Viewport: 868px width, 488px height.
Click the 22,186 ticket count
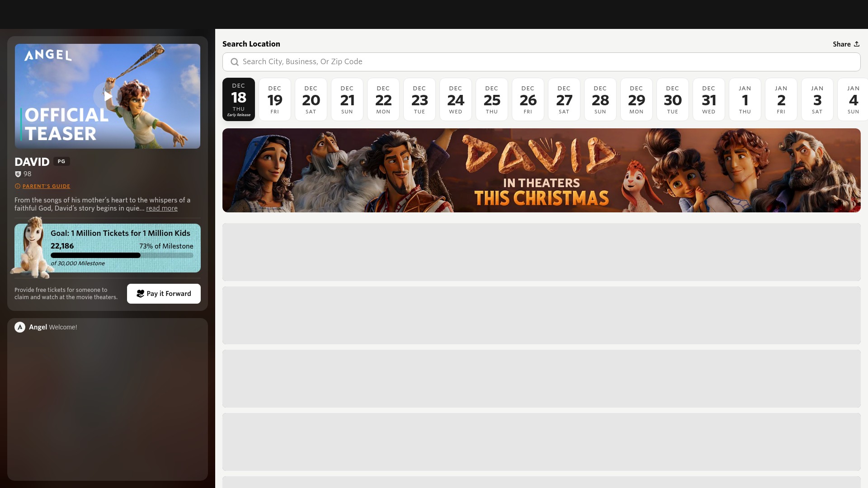62,246
